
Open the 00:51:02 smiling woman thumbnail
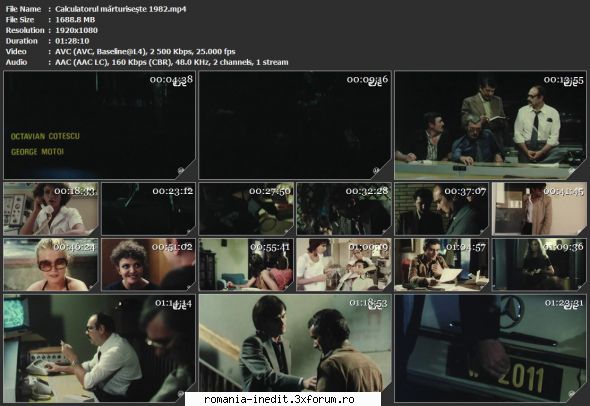pyautogui.click(x=148, y=265)
